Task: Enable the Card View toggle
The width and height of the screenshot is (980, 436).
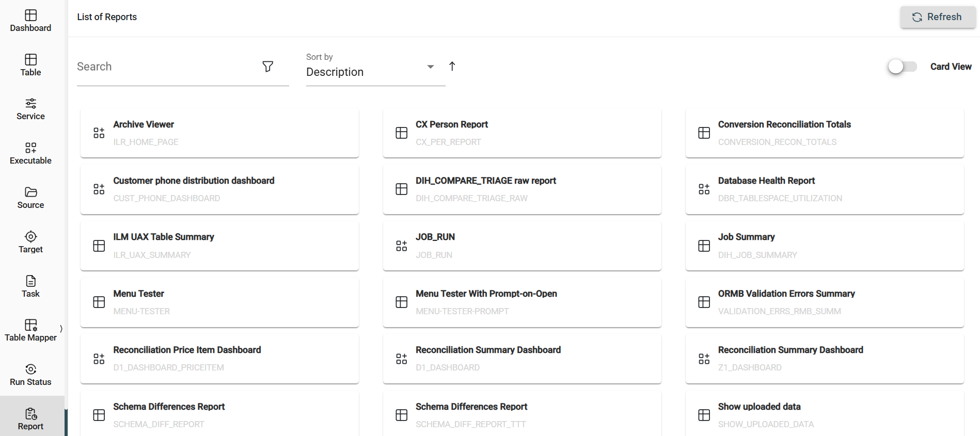Action: (902, 67)
